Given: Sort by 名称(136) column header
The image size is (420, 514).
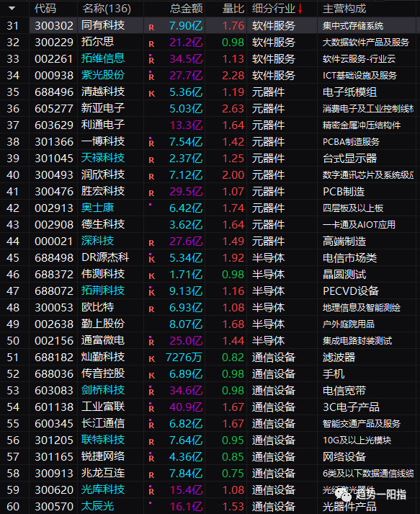Looking at the screenshot, I should tap(107, 9).
